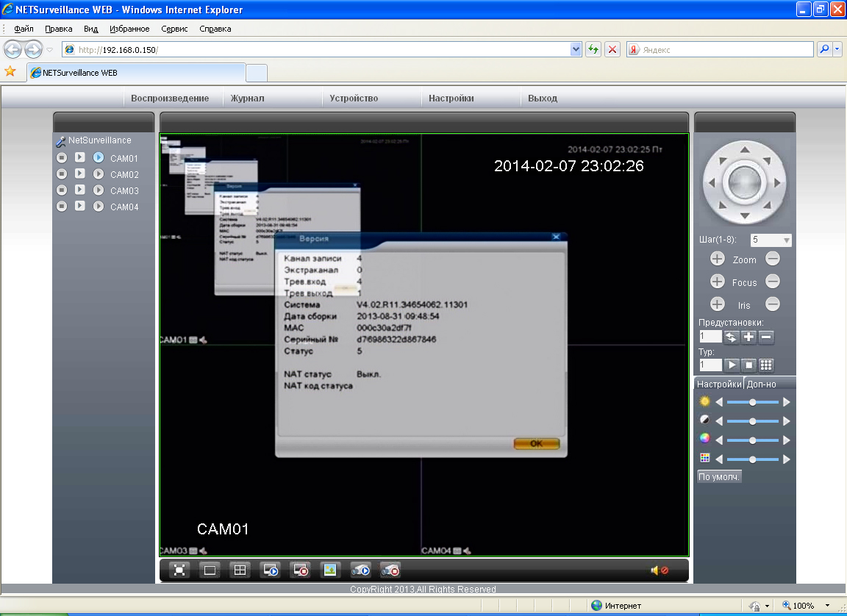The height and width of the screenshot is (616, 847).
Task: Decrease brightness with the left arrow
Action: 719,402
